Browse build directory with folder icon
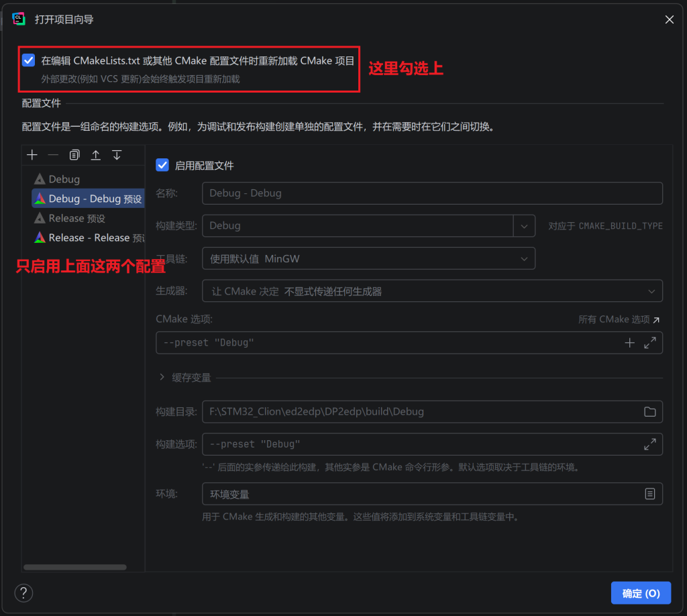This screenshot has width=687, height=616. pos(649,411)
